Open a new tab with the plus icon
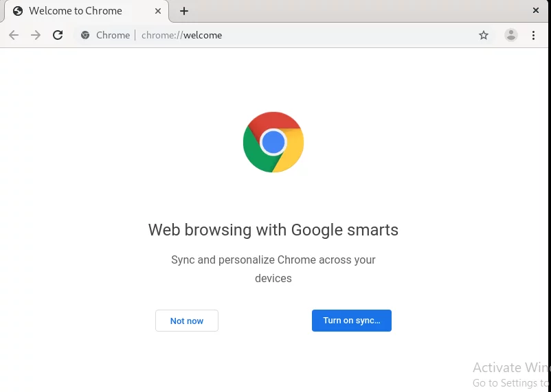This screenshot has width=551, height=392. (184, 11)
